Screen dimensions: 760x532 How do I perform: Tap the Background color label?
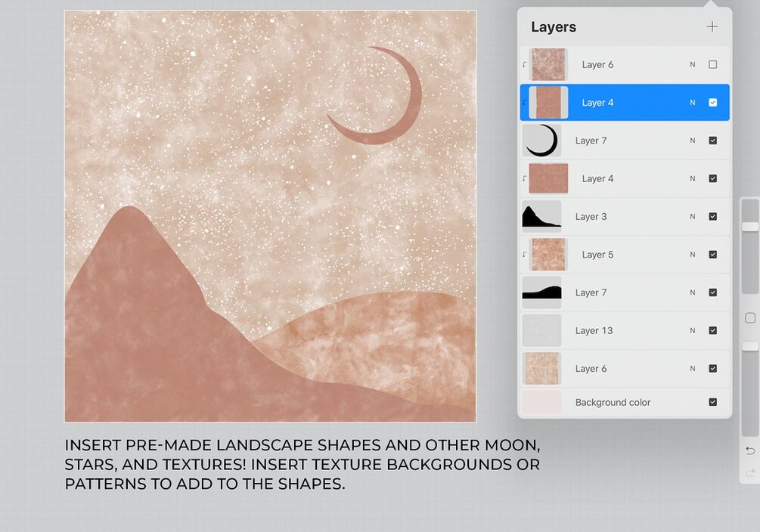pyautogui.click(x=613, y=402)
